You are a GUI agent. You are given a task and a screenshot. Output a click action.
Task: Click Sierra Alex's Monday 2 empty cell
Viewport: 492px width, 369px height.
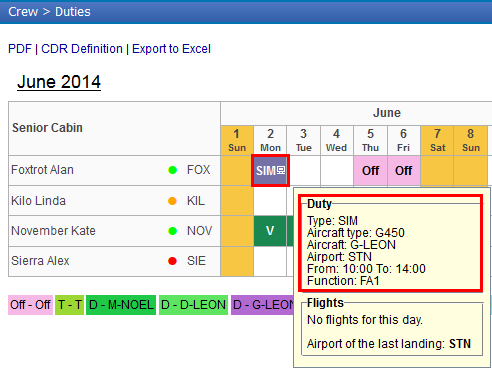pyautogui.click(x=270, y=261)
